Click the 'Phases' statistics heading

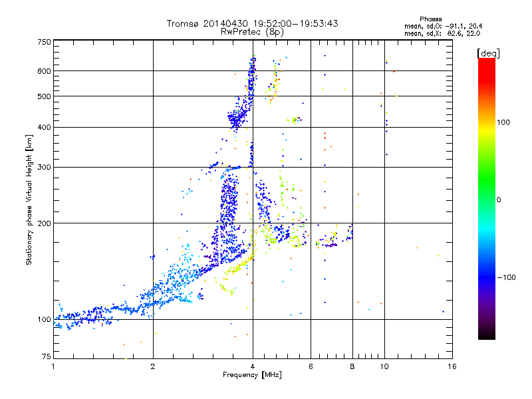tap(430, 19)
